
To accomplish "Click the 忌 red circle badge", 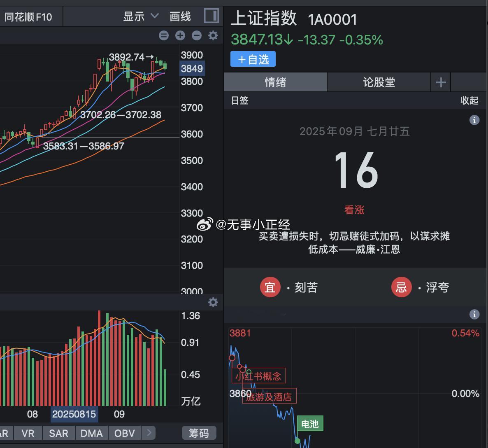I will tap(402, 287).
